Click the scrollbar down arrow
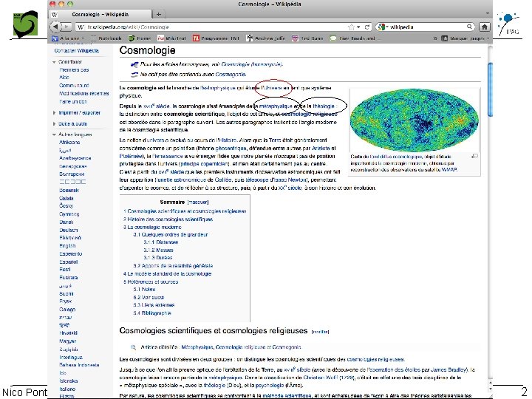 point(490,389)
